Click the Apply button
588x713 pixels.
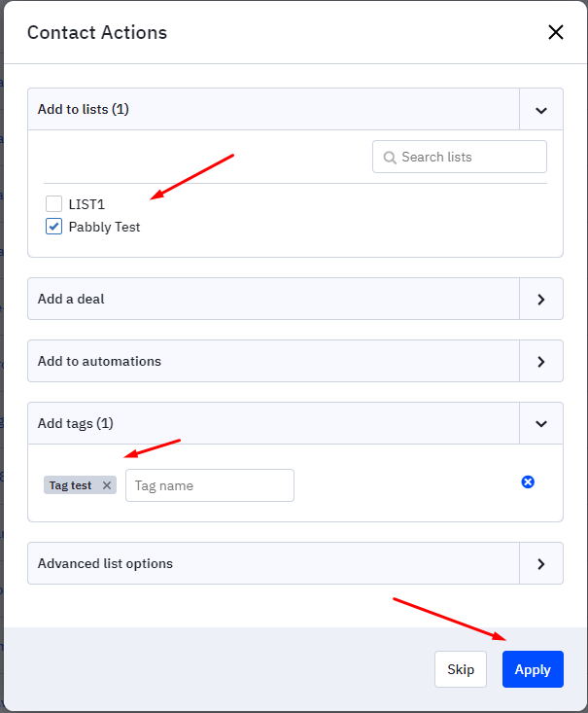[x=533, y=669]
